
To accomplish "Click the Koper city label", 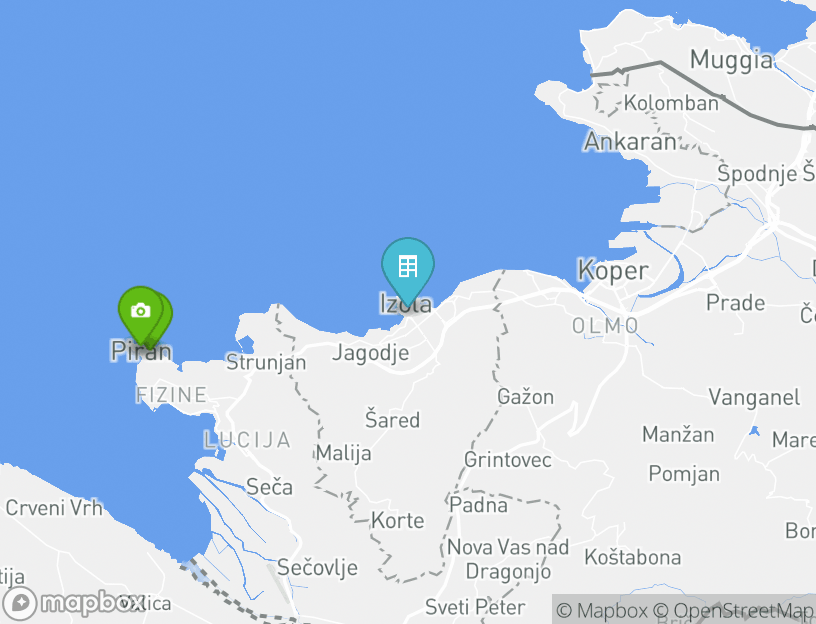I will 613,271.
